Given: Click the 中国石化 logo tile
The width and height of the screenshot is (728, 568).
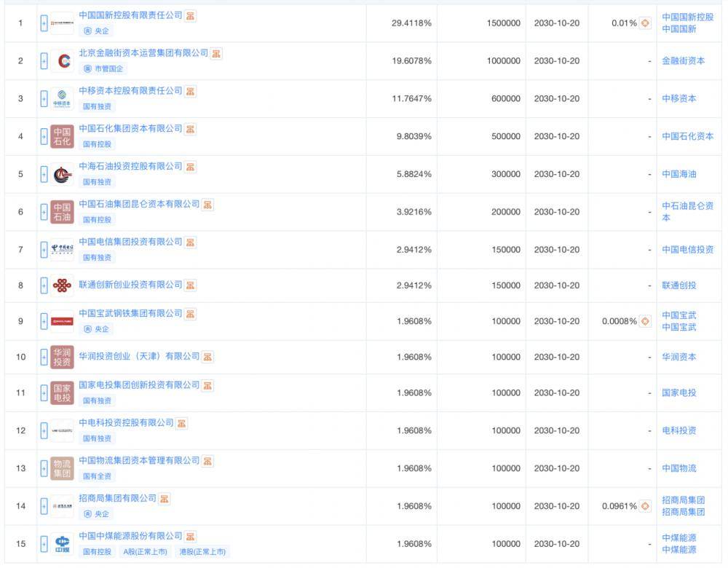Looking at the screenshot, I should 63,136.
